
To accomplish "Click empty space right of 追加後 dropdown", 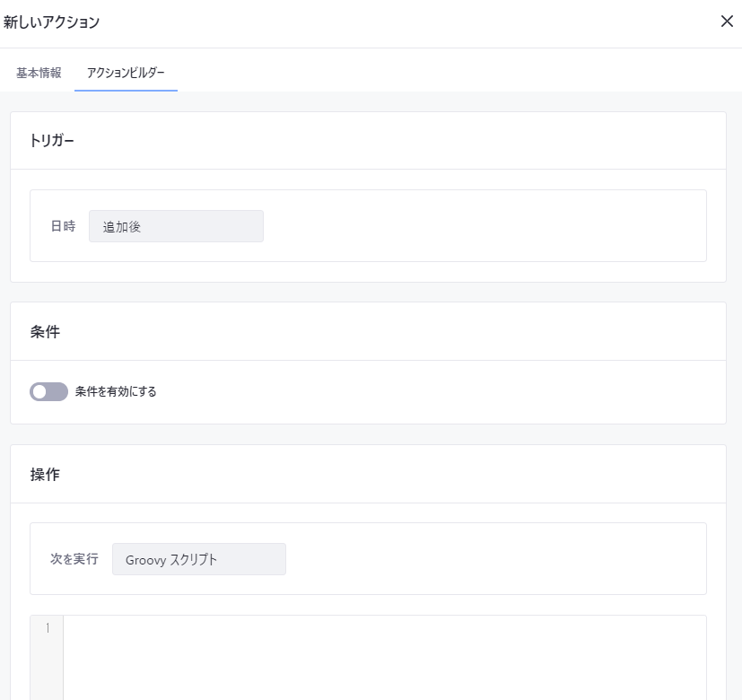I will 484,226.
